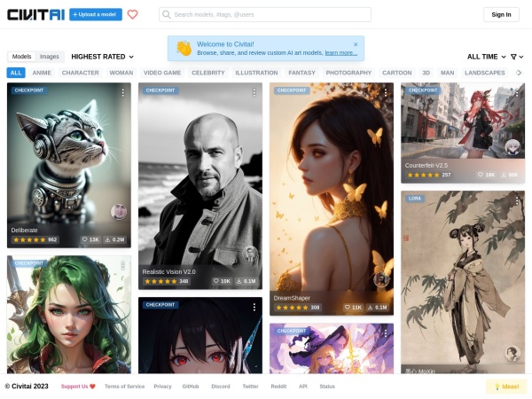The width and height of the screenshot is (532, 399).
Task: Switch view to Images
Action: 50,56
